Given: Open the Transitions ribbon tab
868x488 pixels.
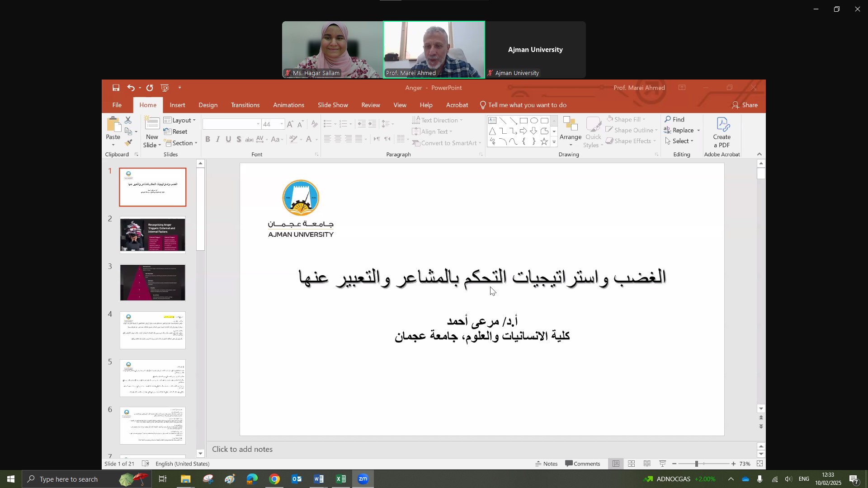Looking at the screenshot, I should pos(245,105).
